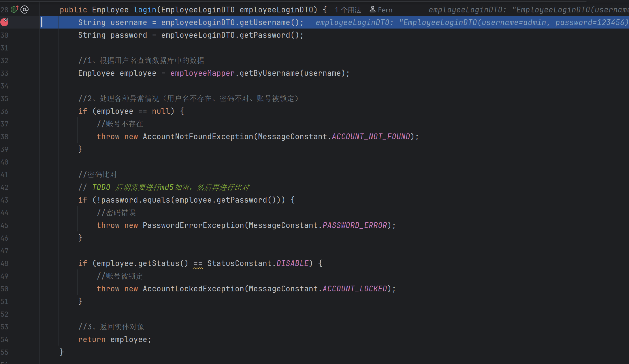Click the ACCOUNT_NOT_FOUND constant
The height and width of the screenshot is (364, 629).
371,137
